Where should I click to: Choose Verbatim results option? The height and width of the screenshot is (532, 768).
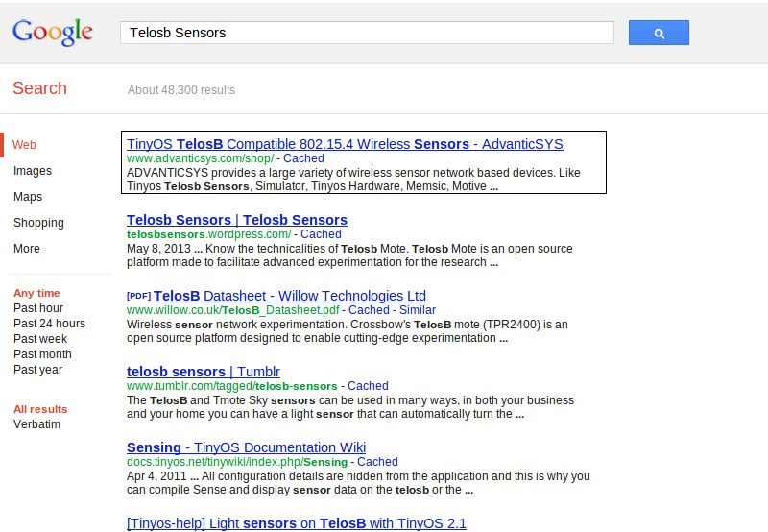(36, 424)
